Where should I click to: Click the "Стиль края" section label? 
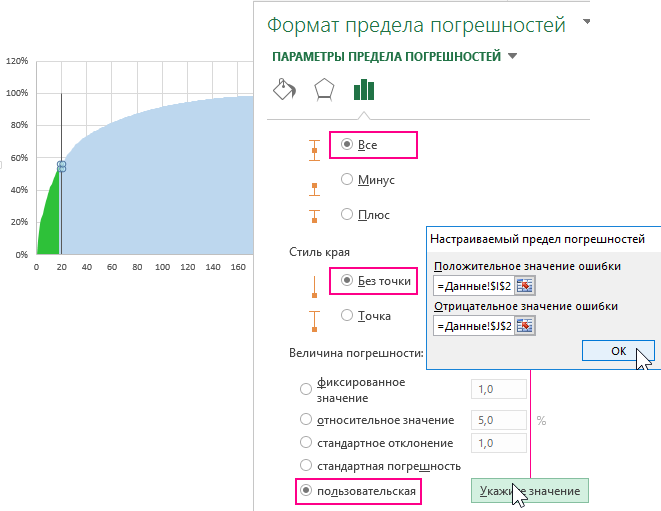click(x=319, y=252)
